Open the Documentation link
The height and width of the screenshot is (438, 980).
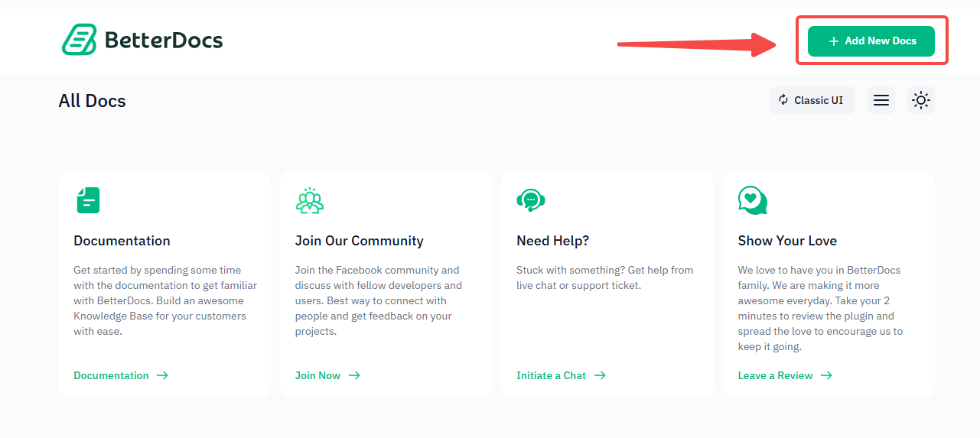[x=111, y=375]
